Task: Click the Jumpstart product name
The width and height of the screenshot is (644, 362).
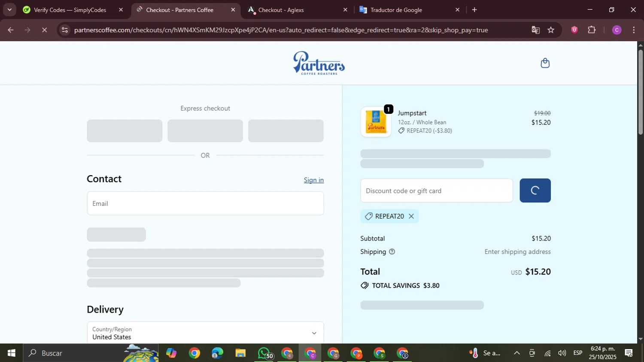Action: (412, 113)
